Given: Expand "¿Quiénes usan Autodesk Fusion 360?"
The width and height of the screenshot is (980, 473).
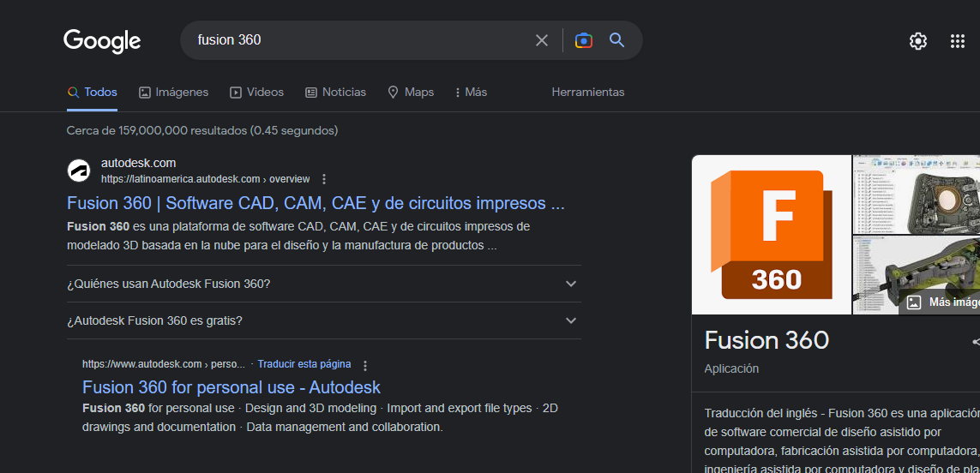Looking at the screenshot, I should 571,284.
